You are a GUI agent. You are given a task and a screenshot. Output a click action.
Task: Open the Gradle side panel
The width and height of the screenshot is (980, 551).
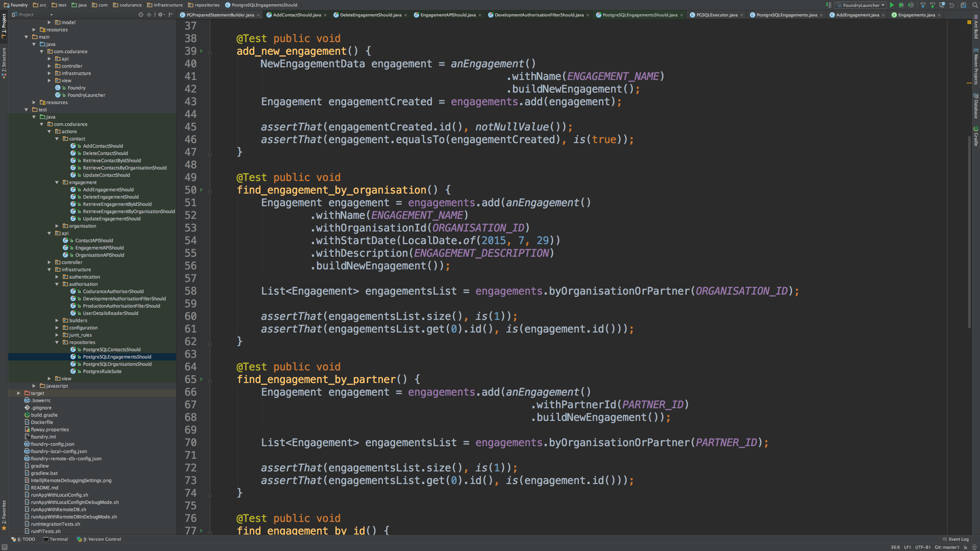point(976,136)
